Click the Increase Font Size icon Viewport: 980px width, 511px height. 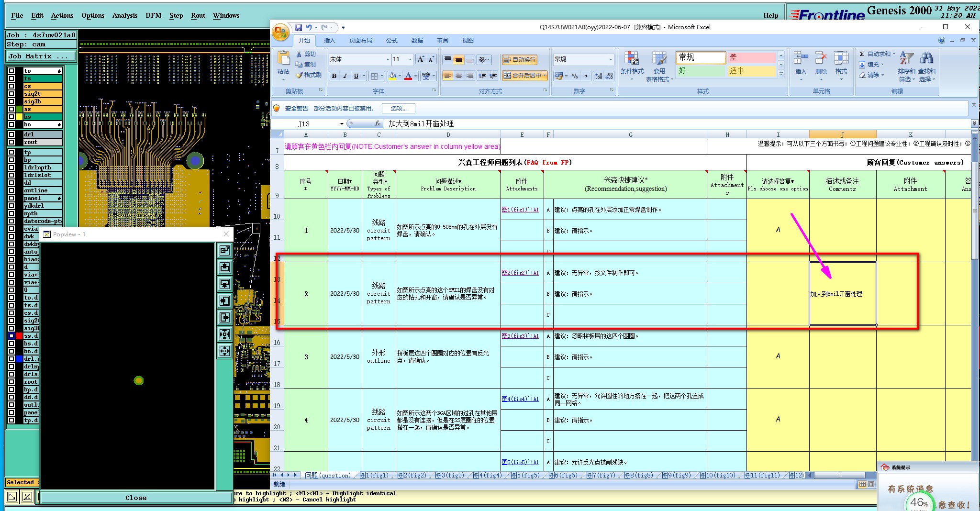(421, 59)
